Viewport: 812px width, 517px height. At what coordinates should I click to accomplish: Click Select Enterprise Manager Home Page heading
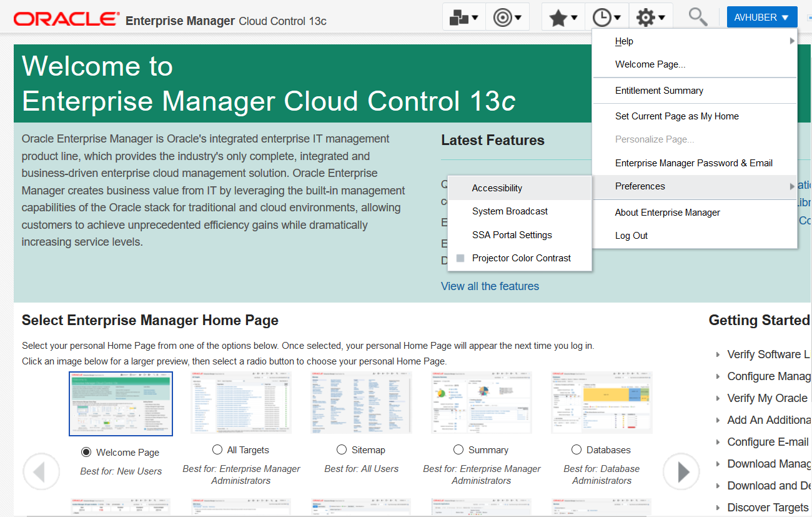150,321
